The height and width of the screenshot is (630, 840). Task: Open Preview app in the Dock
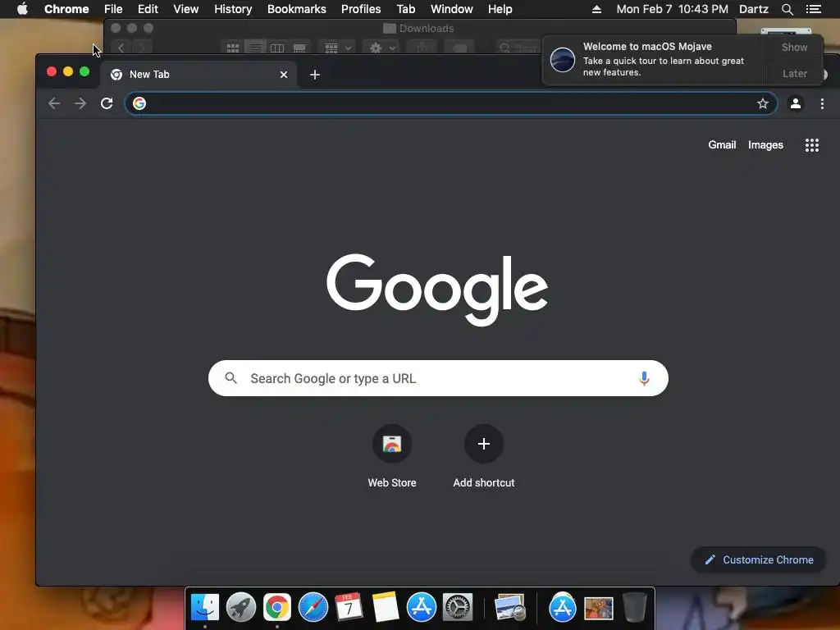click(x=510, y=607)
